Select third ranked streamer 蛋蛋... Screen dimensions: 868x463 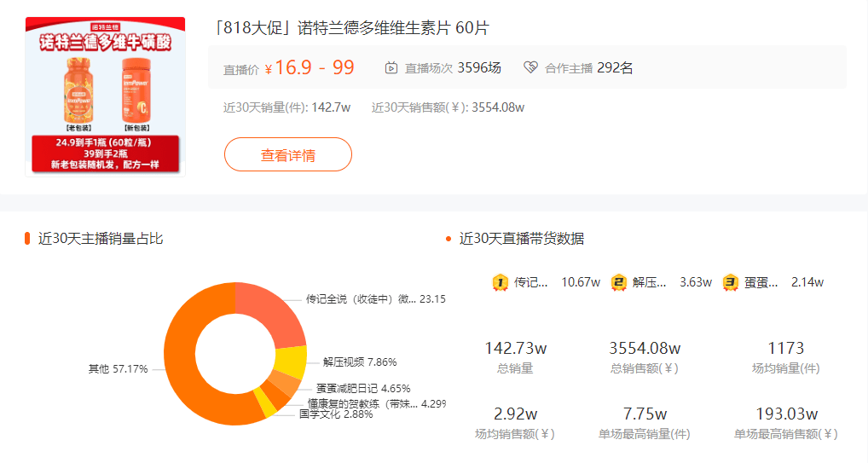pos(761,282)
